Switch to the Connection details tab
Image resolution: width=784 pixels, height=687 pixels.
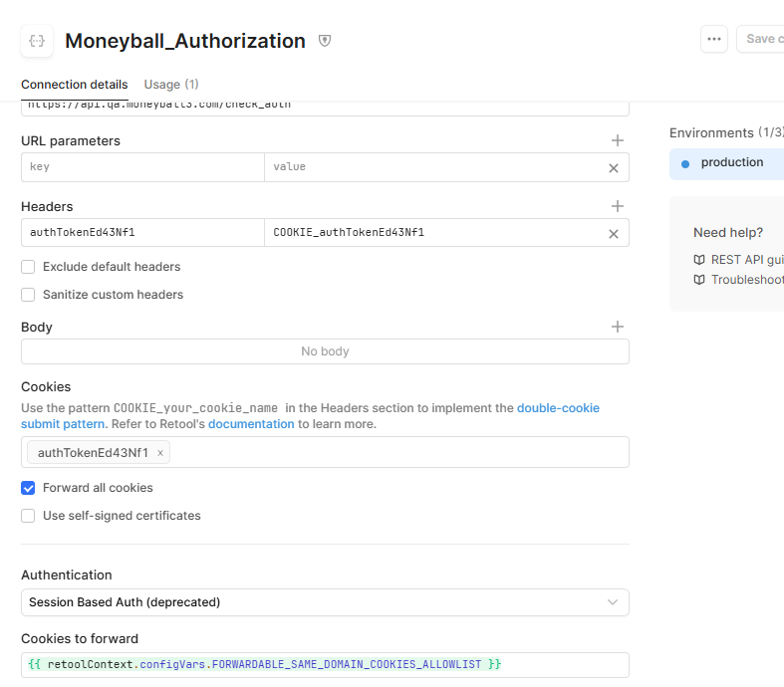(x=75, y=85)
